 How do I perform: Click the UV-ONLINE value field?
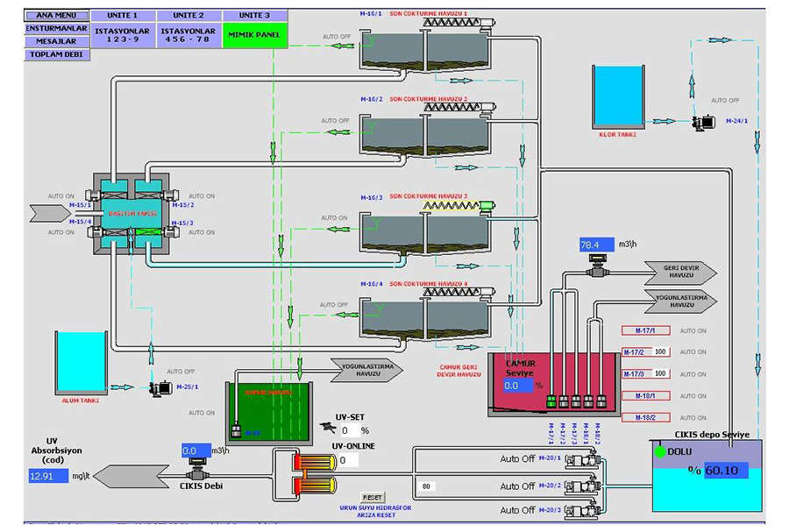(348, 460)
